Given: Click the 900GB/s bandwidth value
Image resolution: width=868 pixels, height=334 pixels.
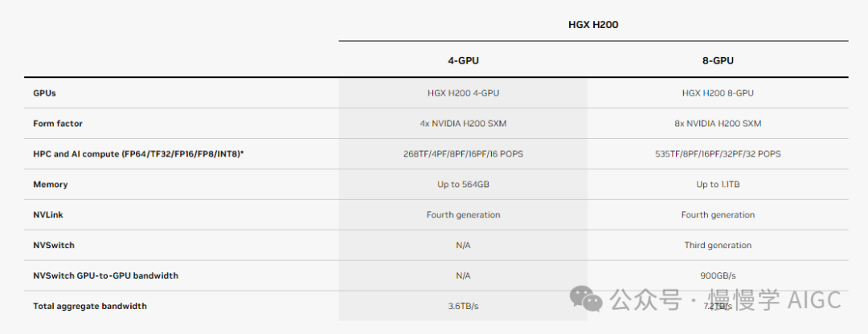Looking at the screenshot, I should (x=718, y=276).
